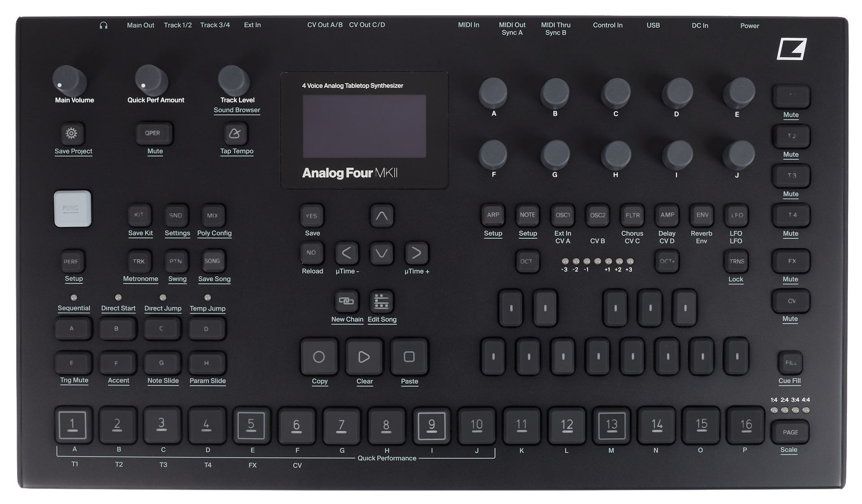
Task: Toggle QPER quick performance mute
Action: (x=153, y=133)
